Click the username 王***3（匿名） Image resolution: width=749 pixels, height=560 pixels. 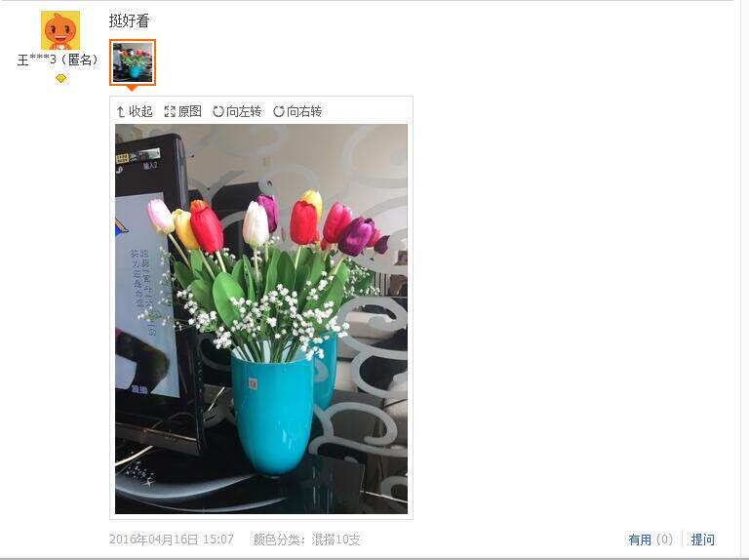pyautogui.click(x=58, y=60)
